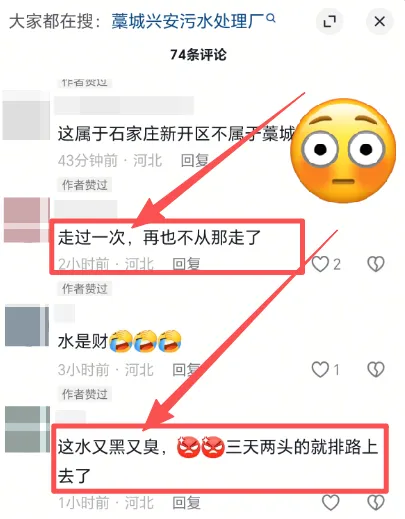Like the comment 这水又黑又臭

click(331, 503)
